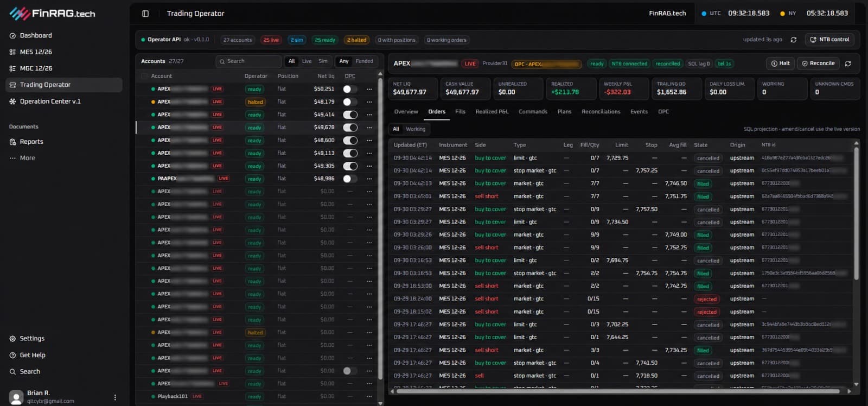Check the select-all box in the Account header
The image size is (868, 406).
point(144,76)
